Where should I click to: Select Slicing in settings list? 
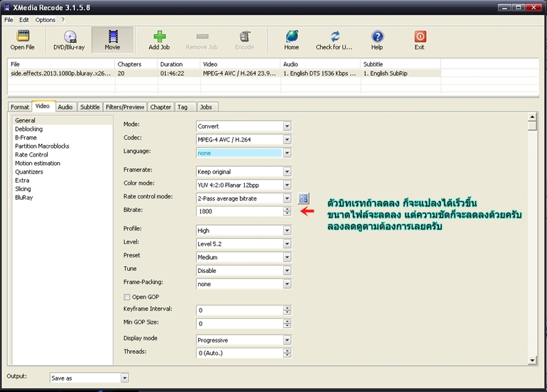[x=23, y=189]
